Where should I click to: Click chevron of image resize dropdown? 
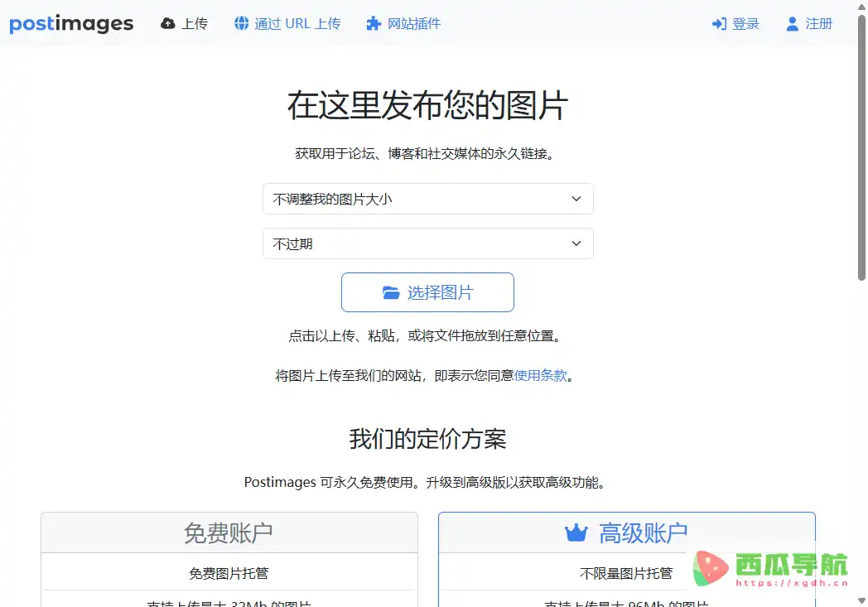576,199
